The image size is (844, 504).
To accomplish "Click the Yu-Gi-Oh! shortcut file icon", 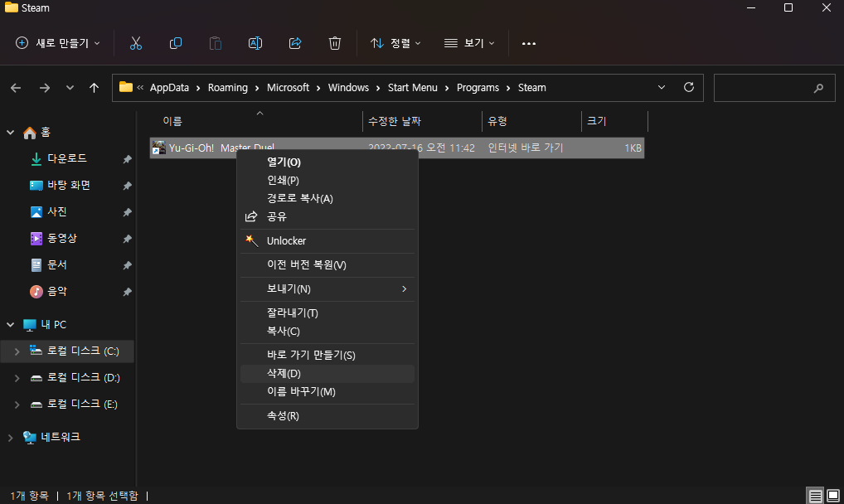I will point(159,148).
